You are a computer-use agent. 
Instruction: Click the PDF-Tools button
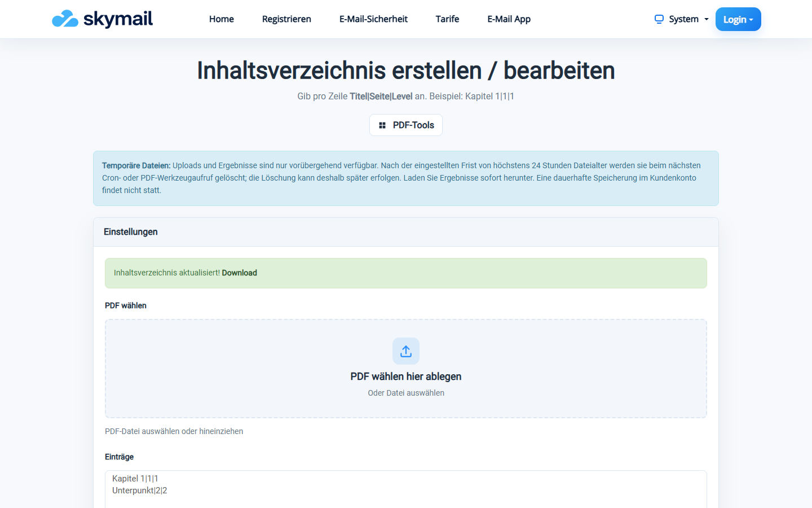tap(406, 125)
